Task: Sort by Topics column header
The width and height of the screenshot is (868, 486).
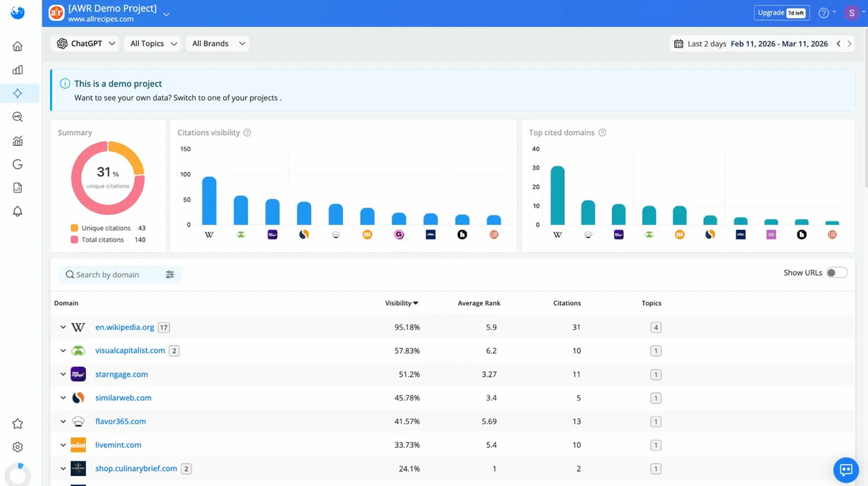Action: click(651, 303)
